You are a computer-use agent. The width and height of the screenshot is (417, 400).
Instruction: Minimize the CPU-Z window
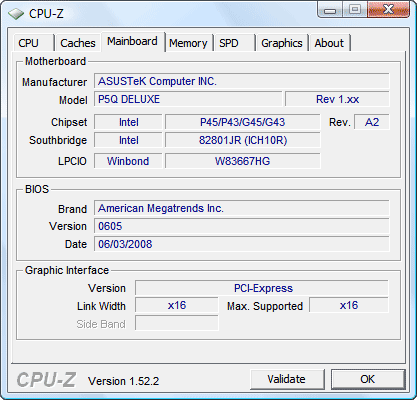click(x=330, y=10)
